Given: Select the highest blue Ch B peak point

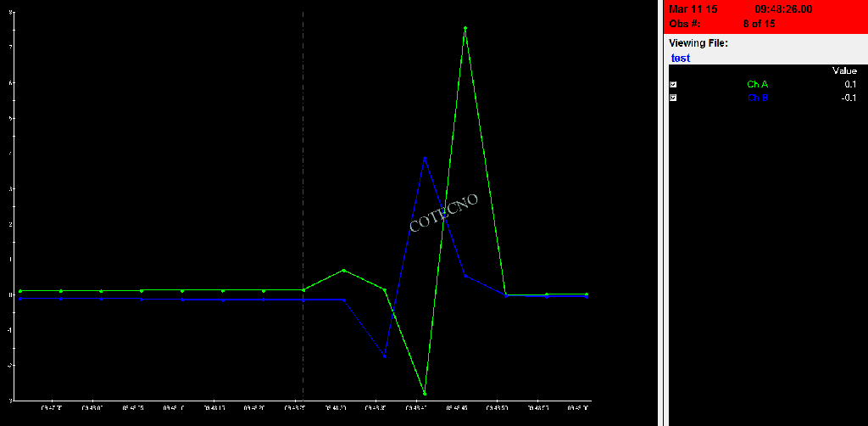Looking at the screenshot, I should [425, 158].
